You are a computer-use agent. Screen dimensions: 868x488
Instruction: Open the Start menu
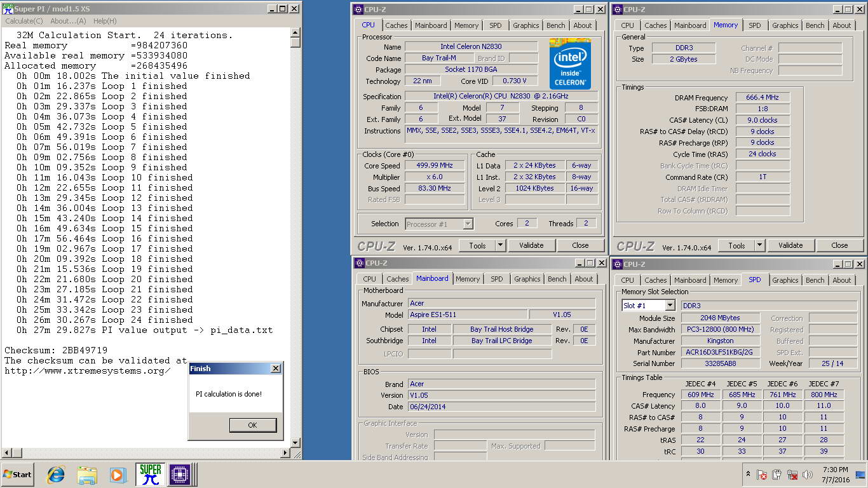17,474
